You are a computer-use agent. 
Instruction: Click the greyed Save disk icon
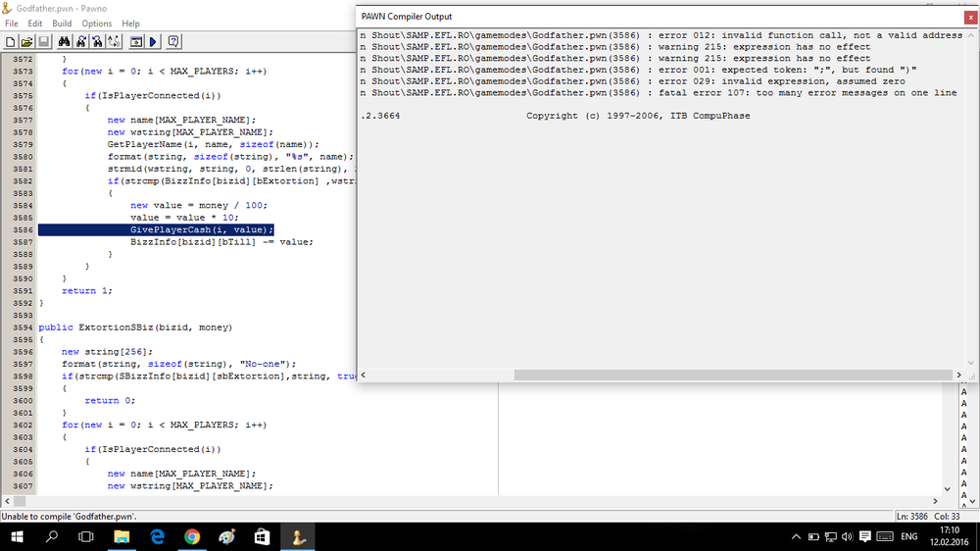(44, 42)
